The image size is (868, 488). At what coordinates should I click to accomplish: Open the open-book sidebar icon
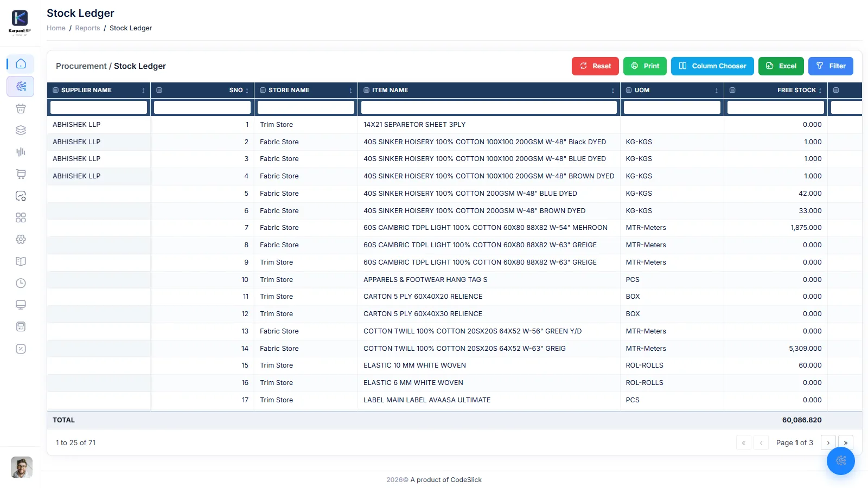21,261
